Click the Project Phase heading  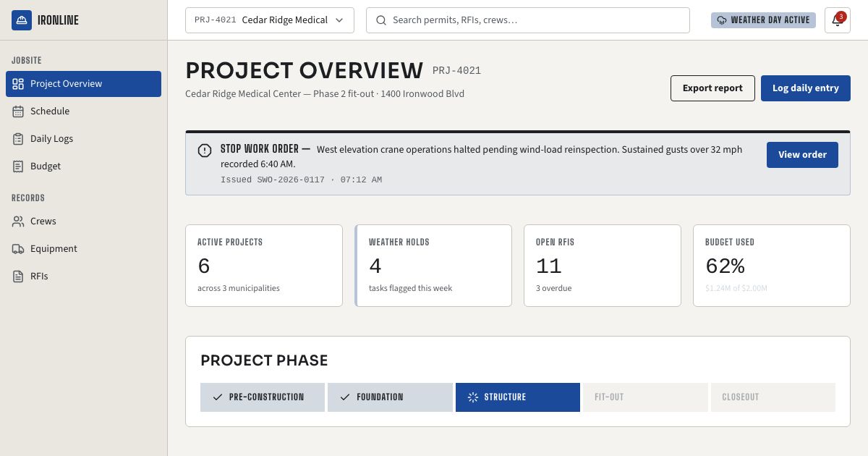(x=264, y=360)
